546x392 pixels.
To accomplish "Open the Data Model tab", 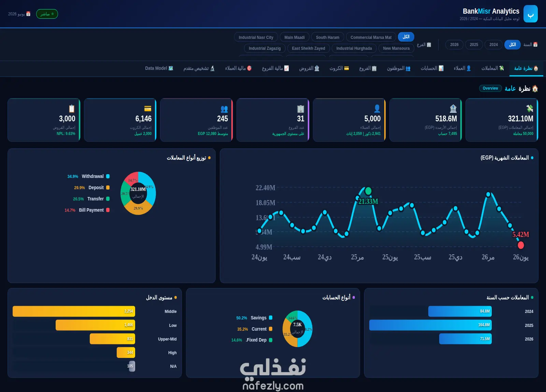I will 159,69.
